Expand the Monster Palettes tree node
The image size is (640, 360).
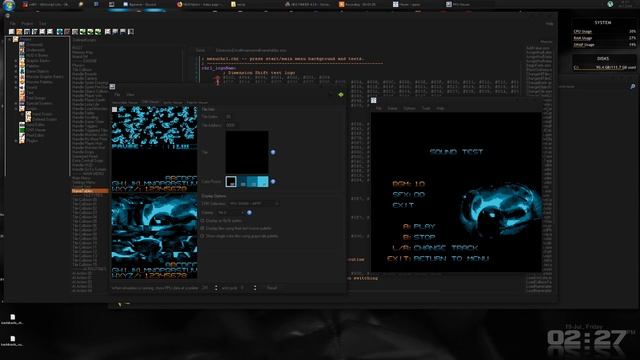[16, 82]
